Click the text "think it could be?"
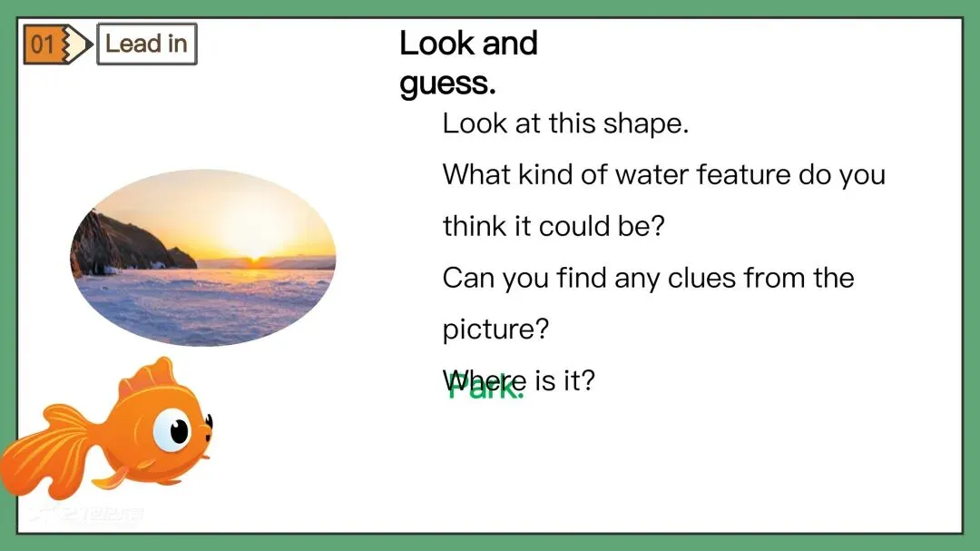Image resolution: width=980 pixels, height=551 pixels. 554,225
